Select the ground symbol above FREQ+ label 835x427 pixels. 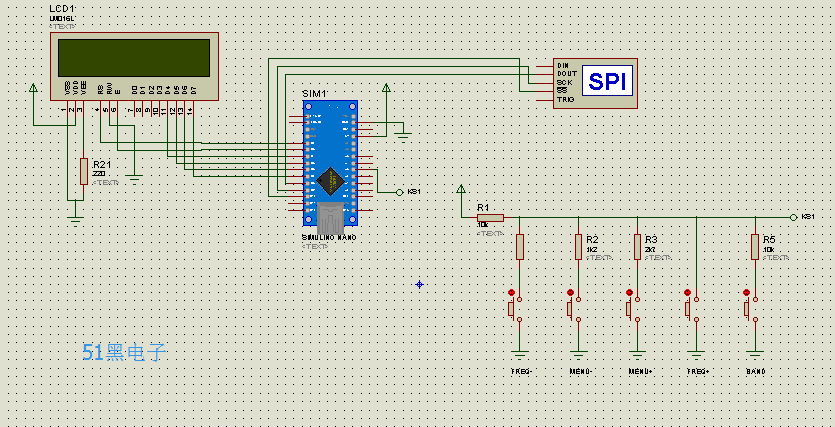coord(696,355)
